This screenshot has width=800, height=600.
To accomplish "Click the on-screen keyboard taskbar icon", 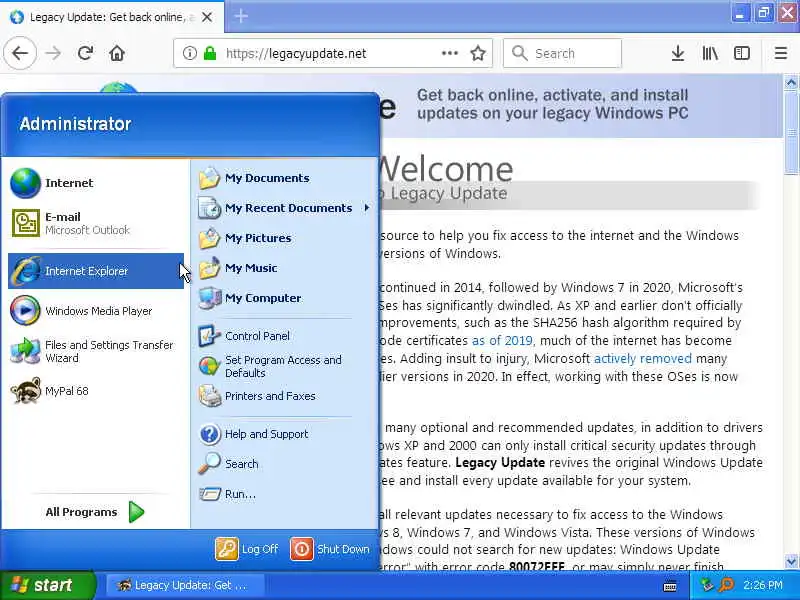I will 670,586.
